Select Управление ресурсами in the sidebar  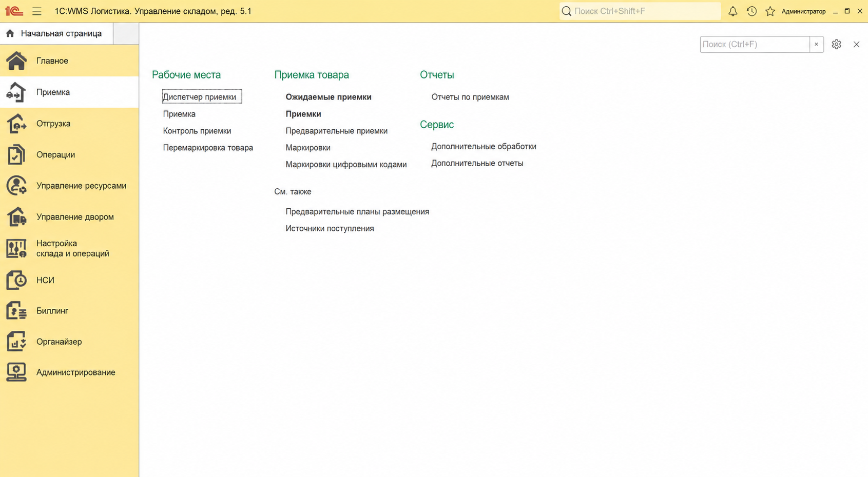[x=69, y=186]
